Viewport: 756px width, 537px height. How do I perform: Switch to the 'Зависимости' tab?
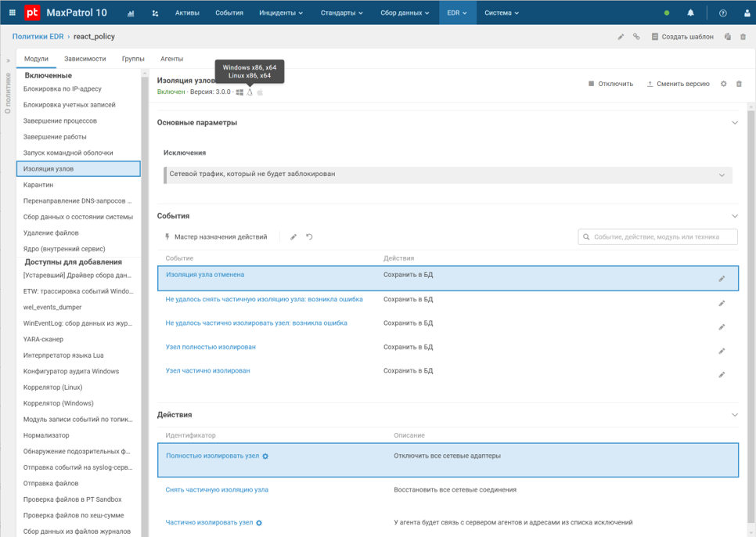point(85,59)
